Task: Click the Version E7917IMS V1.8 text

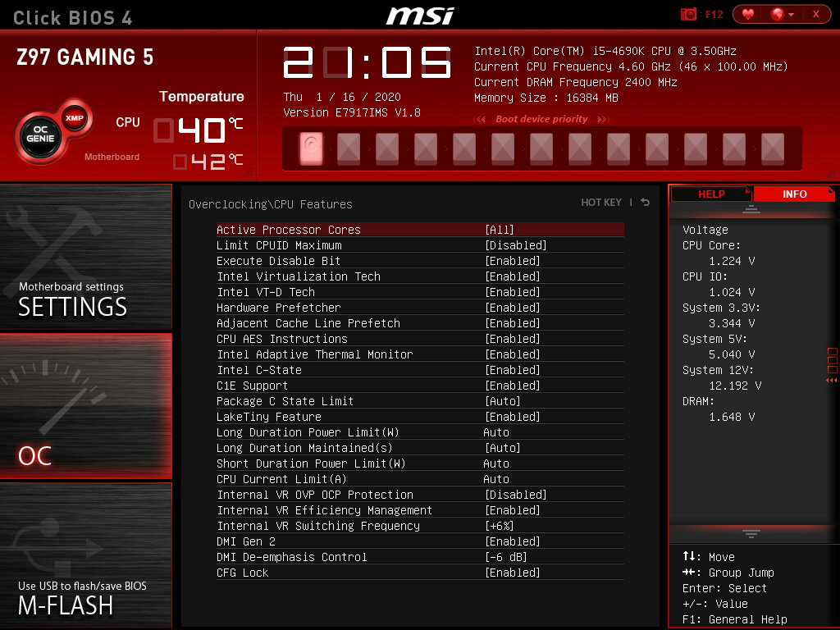Action: [x=351, y=112]
